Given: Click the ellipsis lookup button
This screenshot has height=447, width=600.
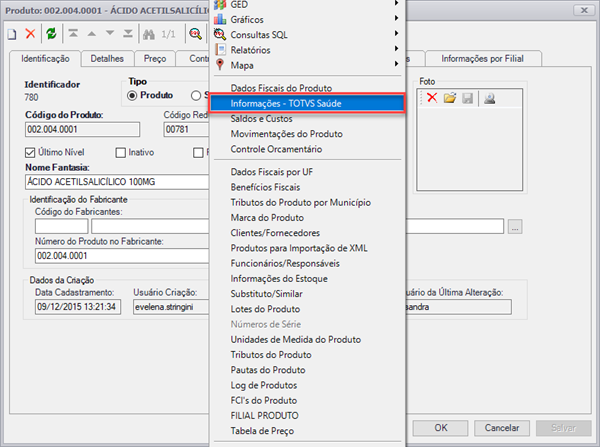Looking at the screenshot, I should (515, 227).
